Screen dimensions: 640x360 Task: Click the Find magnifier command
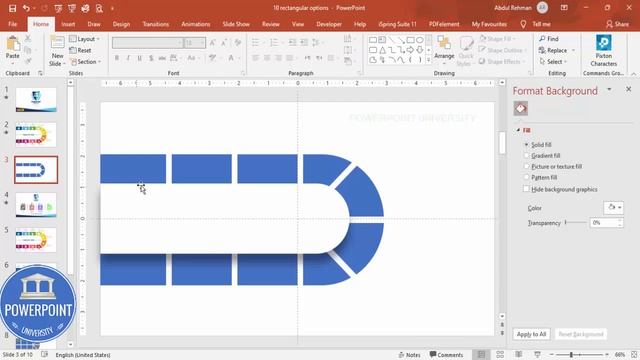(x=549, y=39)
